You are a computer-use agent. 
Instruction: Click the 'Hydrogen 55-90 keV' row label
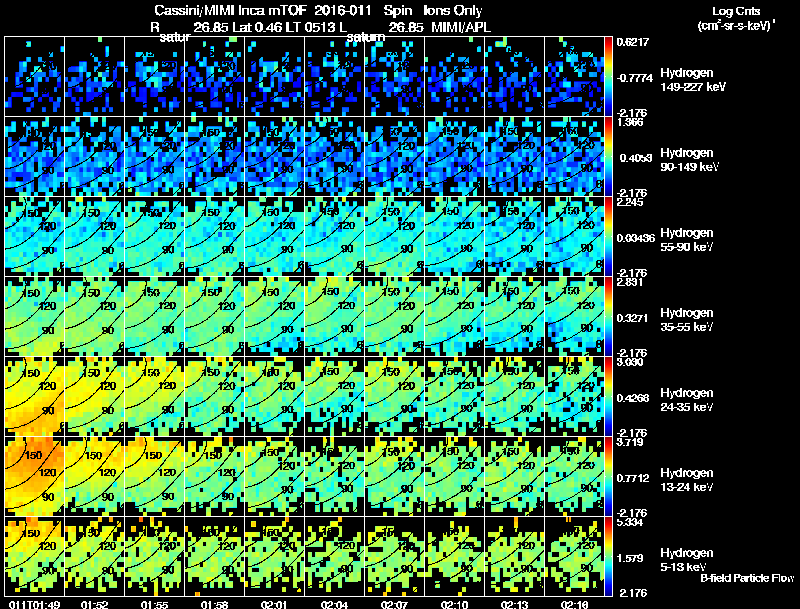tap(687, 240)
